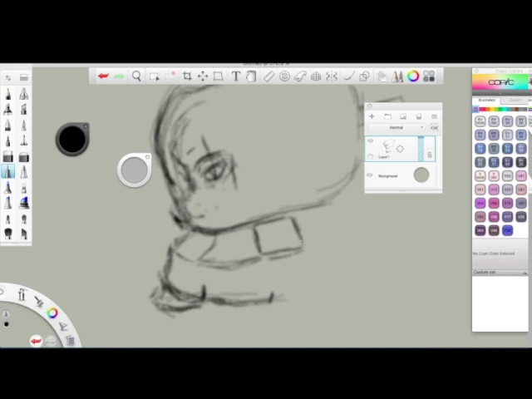Viewport: 532px width, 399px height.
Task: Pick the bright blue FV2 Copic swatch
Action: tap(507, 230)
